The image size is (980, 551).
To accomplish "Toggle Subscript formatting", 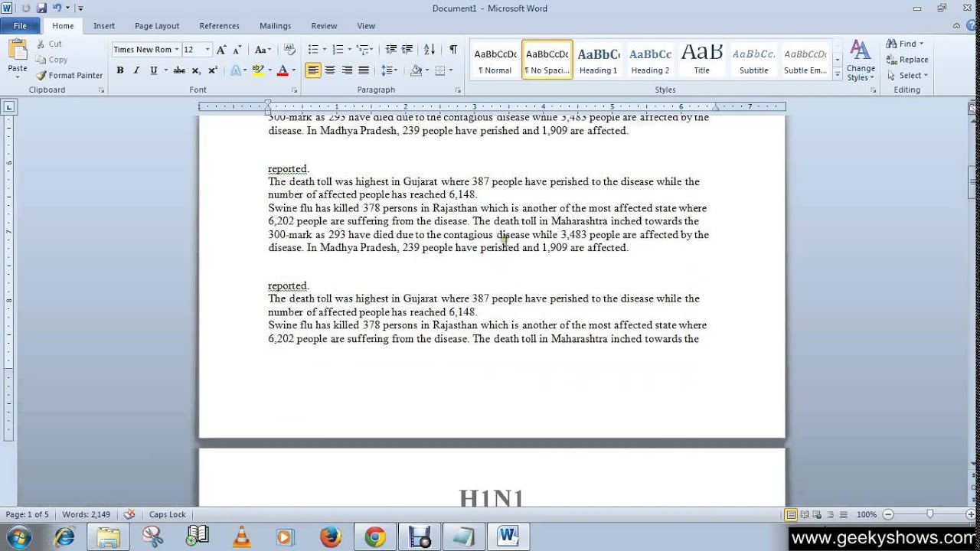I will tap(196, 70).
